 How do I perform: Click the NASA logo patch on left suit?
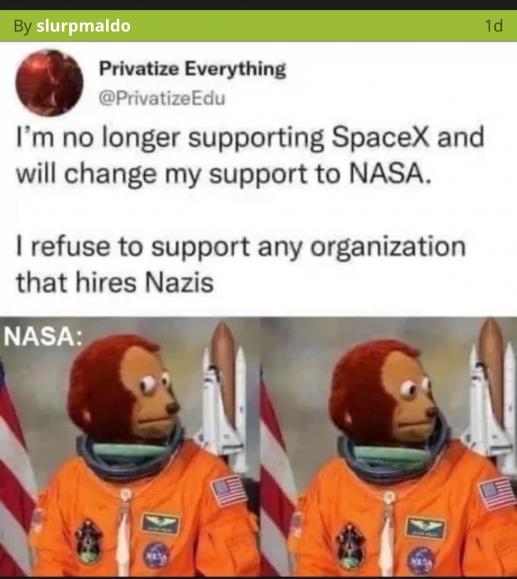157,555
